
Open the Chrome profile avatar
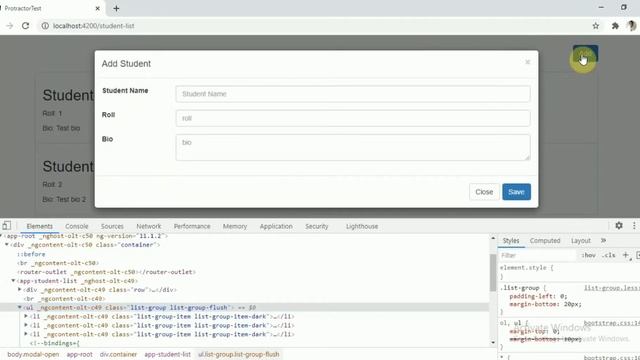point(631,26)
